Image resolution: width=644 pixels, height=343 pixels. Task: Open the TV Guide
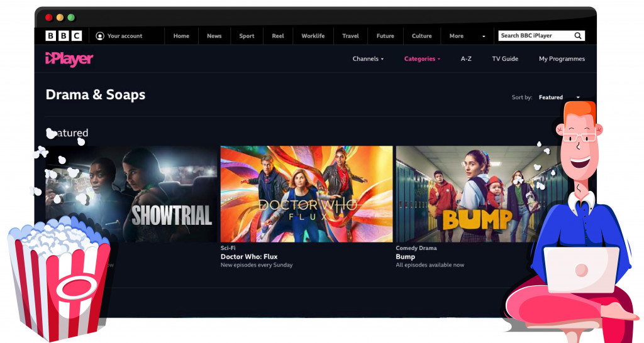coord(505,59)
